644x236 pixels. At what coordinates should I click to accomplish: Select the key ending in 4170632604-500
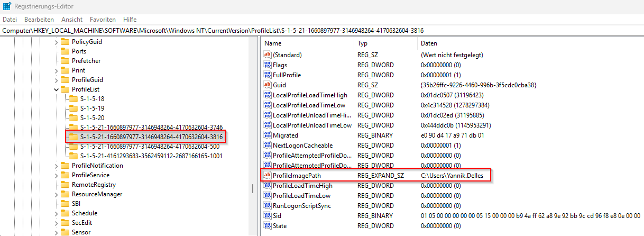click(x=150, y=147)
